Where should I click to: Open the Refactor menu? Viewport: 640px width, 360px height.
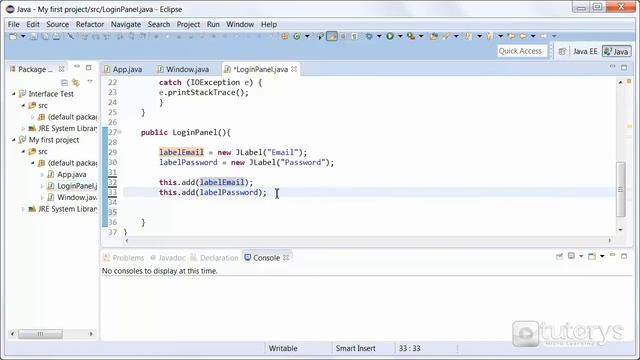pyautogui.click(x=90, y=24)
